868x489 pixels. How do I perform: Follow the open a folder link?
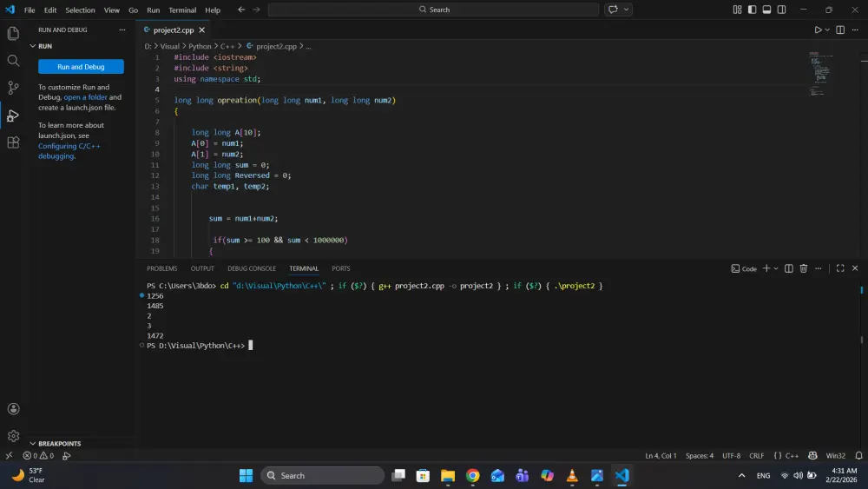(x=85, y=97)
